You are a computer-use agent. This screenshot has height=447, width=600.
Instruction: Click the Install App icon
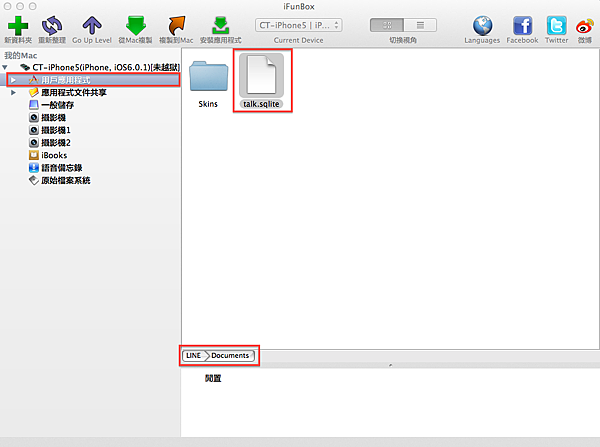coord(221,26)
